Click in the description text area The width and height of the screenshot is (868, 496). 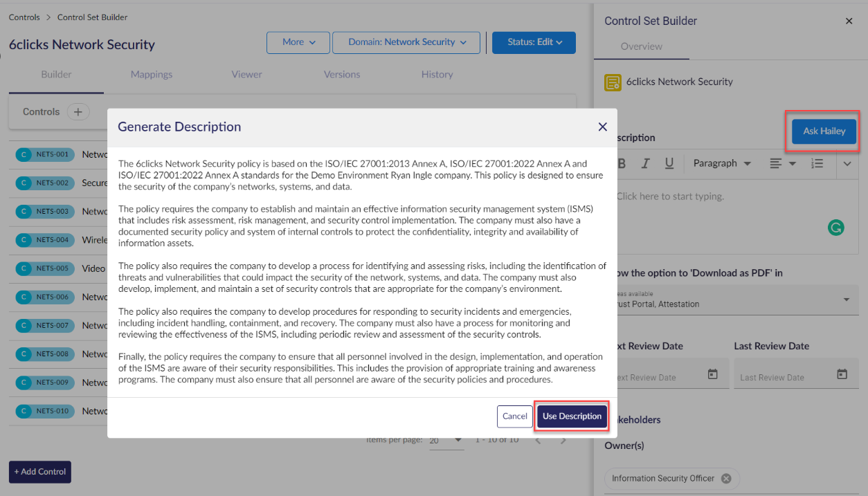[x=720, y=208]
